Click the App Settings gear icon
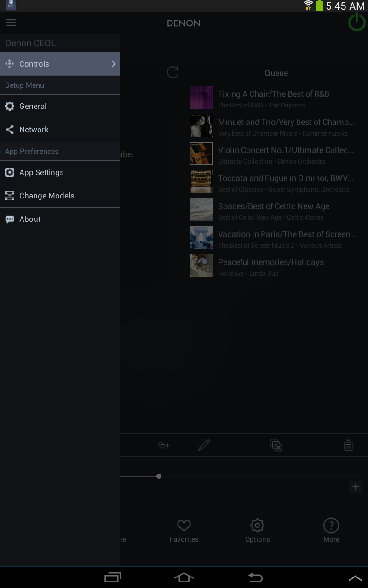 click(10, 172)
